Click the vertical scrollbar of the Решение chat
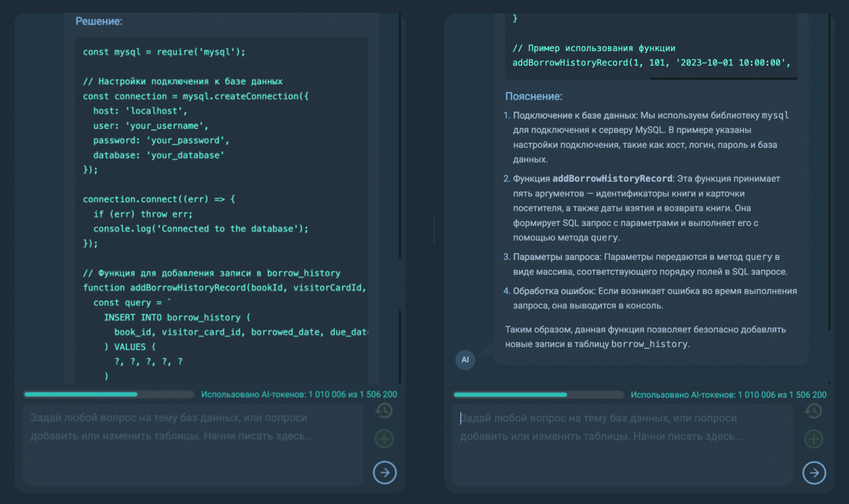The width and height of the screenshot is (849, 504). click(x=400, y=136)
